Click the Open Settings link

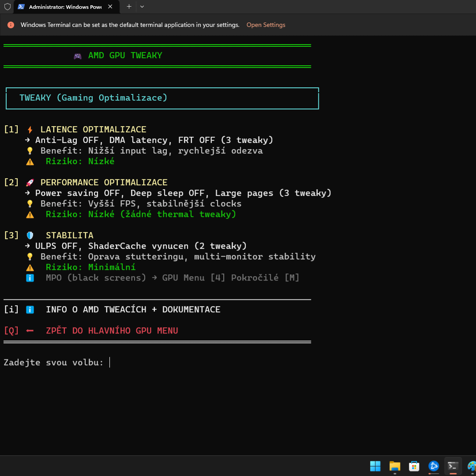point(266,25)
